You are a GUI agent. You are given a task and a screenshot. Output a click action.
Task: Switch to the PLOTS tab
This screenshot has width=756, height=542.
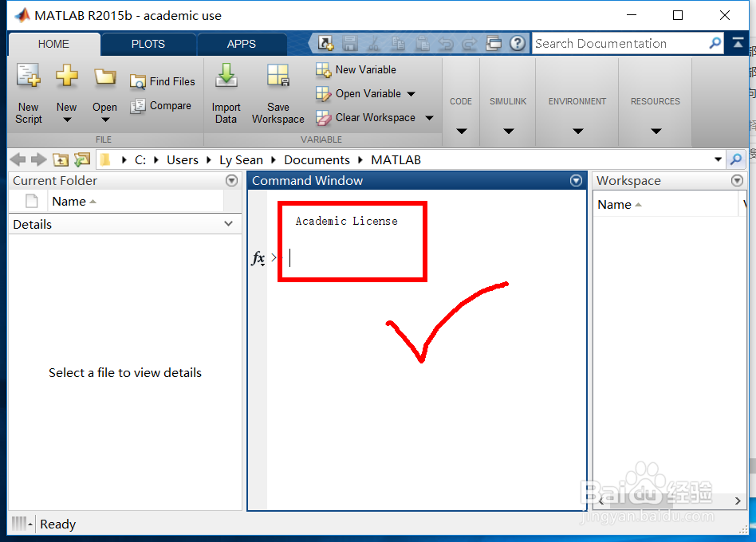click(148, 44)
